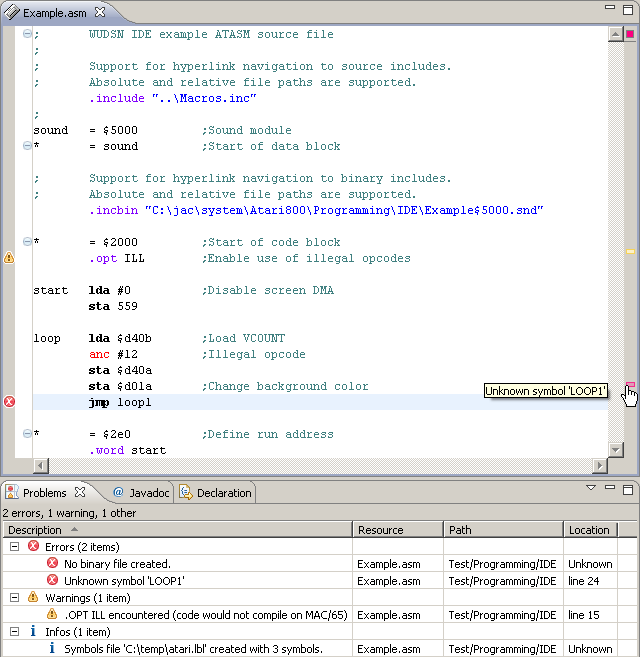Click the Warnings group yellow icon
The width and height of the screenshot is (640, 657).
(33, 597)
